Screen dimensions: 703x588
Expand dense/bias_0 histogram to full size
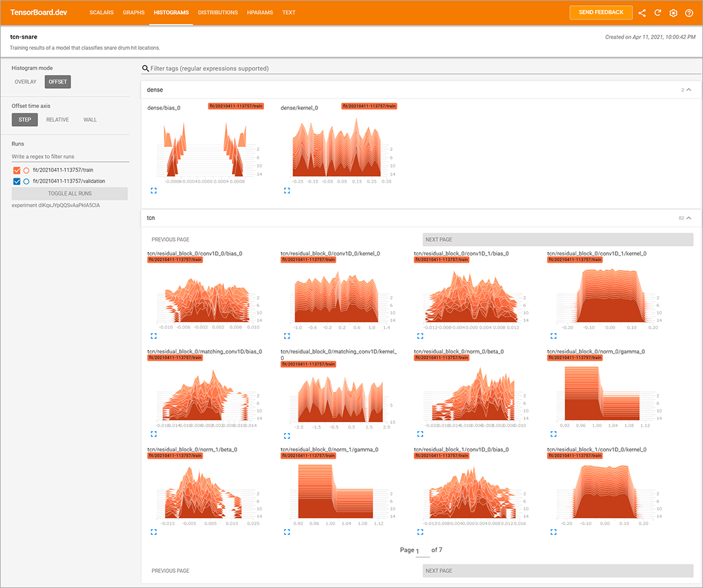154,191
